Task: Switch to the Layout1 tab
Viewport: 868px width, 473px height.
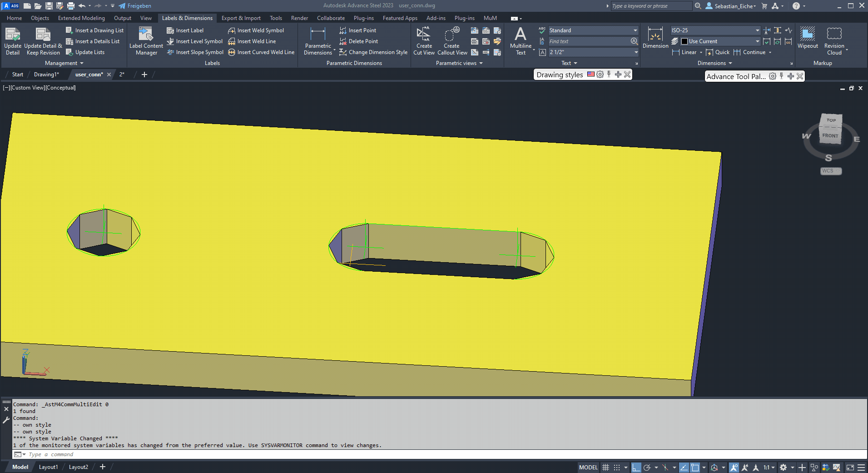Action: point(48,467)
